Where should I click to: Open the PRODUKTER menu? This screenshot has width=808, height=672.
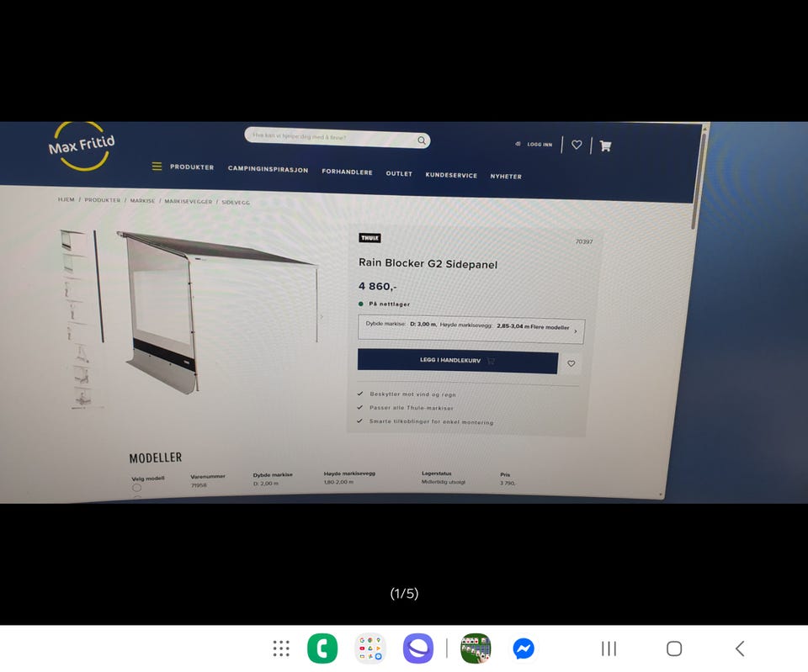(x=192, y=167)
